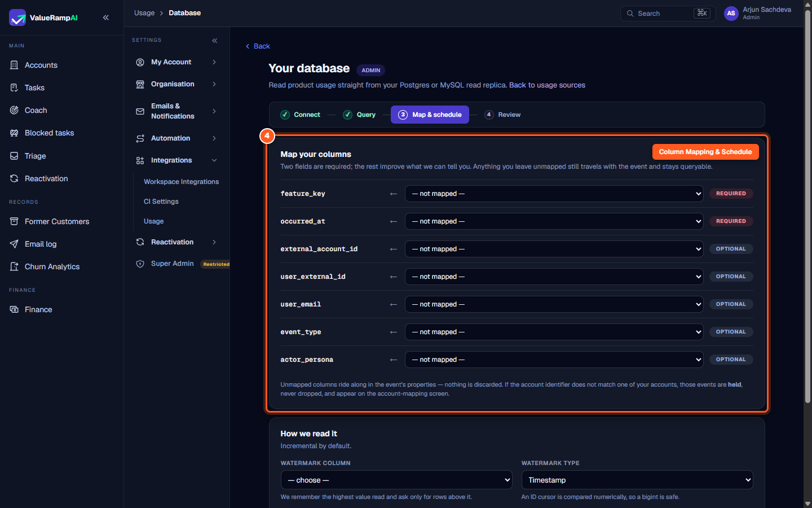This screenshot has width=812, height=508.
Task: Go to the Connect step
Action: tap(300, 115)
